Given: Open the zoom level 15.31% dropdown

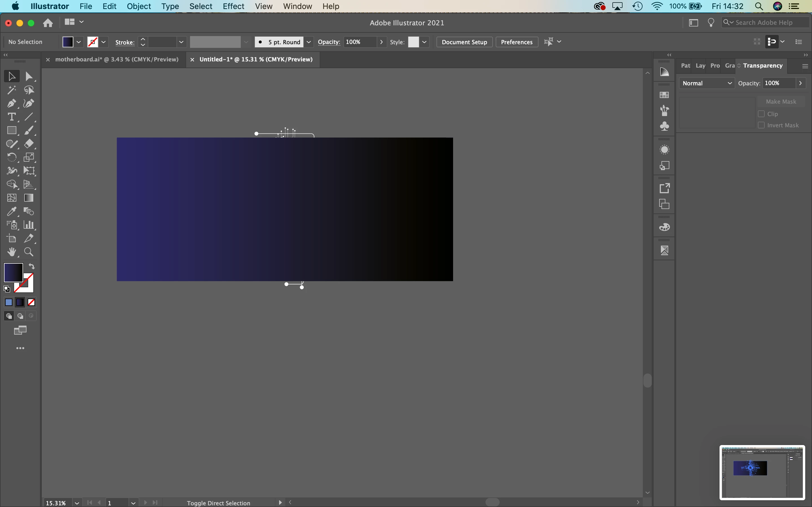Looking at the screenshot, I should pyautogui.click(x=77, y=503).
